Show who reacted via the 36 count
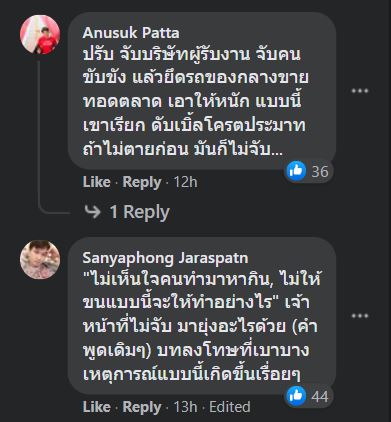The width and height of the screenshot is (391, 422). click(320, 172)
